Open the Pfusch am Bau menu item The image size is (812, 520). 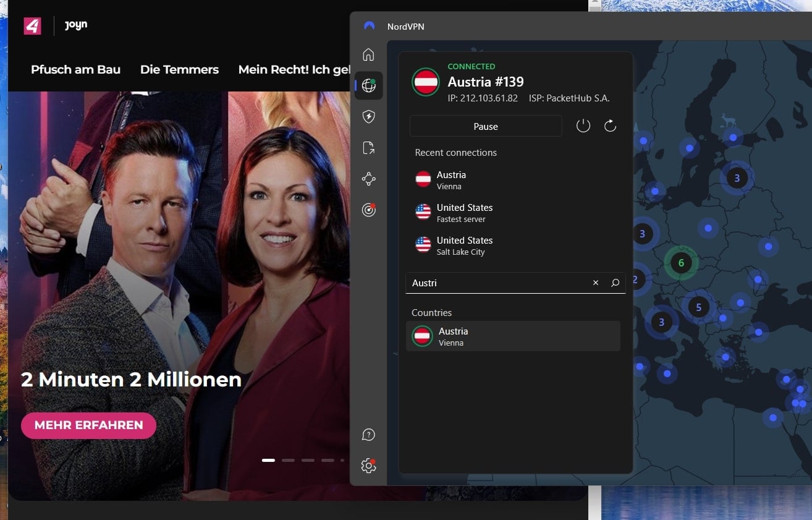click(75, 69)
